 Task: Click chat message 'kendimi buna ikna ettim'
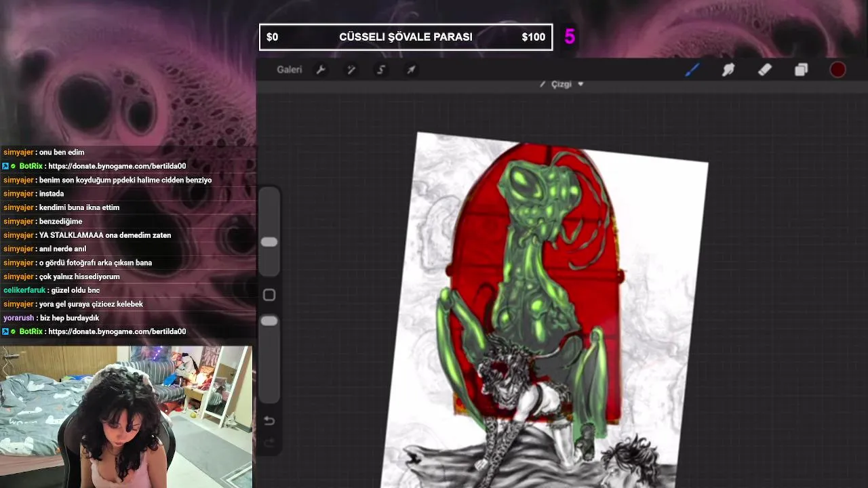[79, 207]
